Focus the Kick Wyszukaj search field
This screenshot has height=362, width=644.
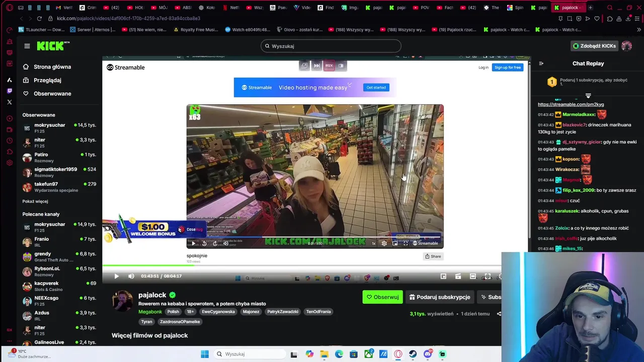(x=331, y=46)
